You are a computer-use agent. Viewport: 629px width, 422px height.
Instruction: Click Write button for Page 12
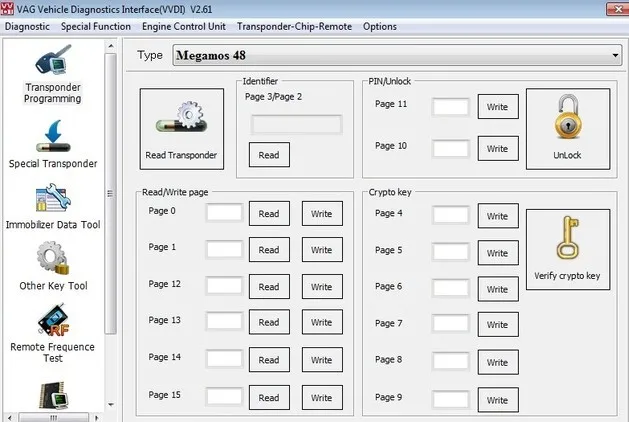coord(322,286)
